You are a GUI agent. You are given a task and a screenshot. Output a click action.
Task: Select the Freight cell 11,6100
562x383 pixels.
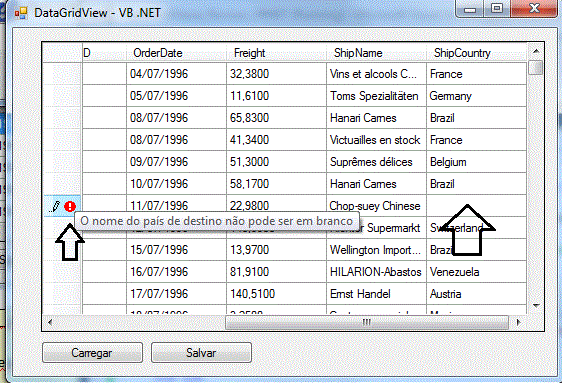point(276,96)
